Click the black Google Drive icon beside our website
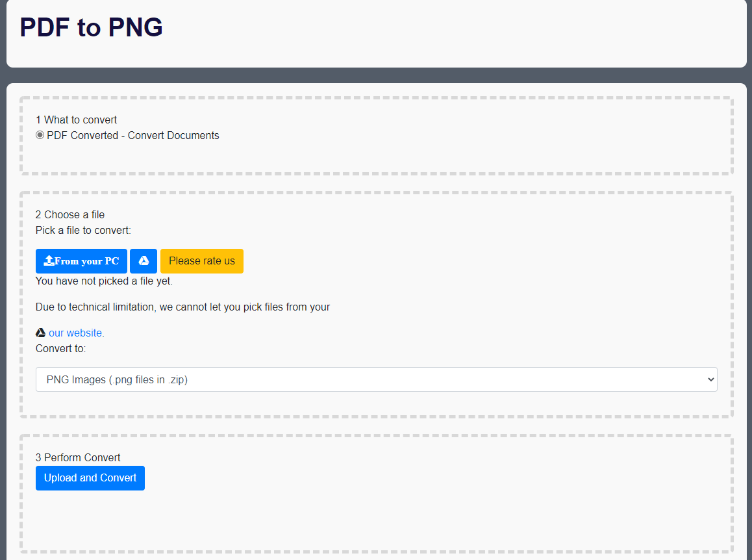Image resolution: width=752 pixels, height=560 pixels. (x=40, y=333)
